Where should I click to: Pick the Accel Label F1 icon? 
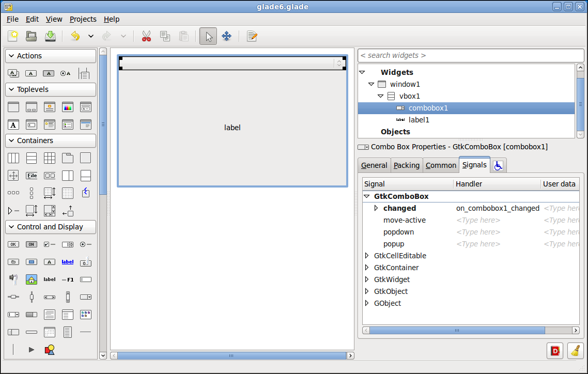pos(68,279)
